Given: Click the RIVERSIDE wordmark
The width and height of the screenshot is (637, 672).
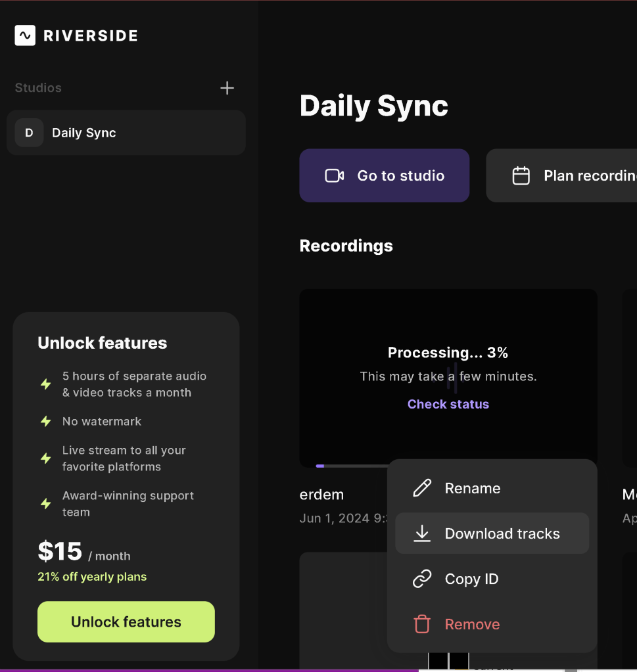Looking at the screenshot, I should [x=91, y=35].
